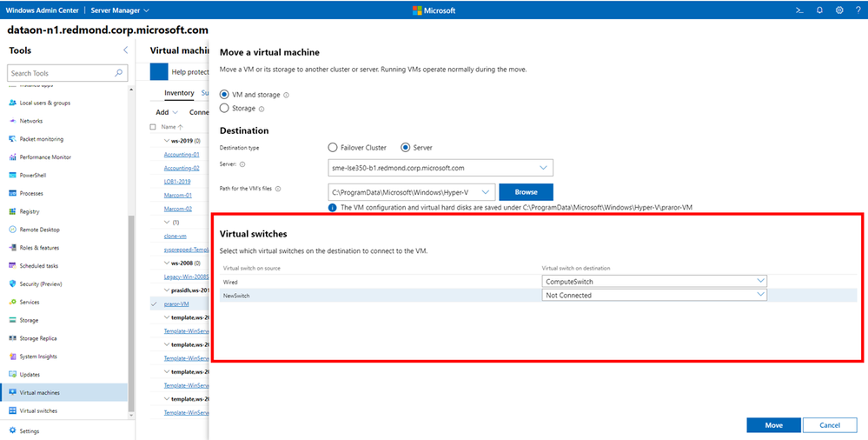Open Not Connected dropdown for NewSwitch

point(654,296)
